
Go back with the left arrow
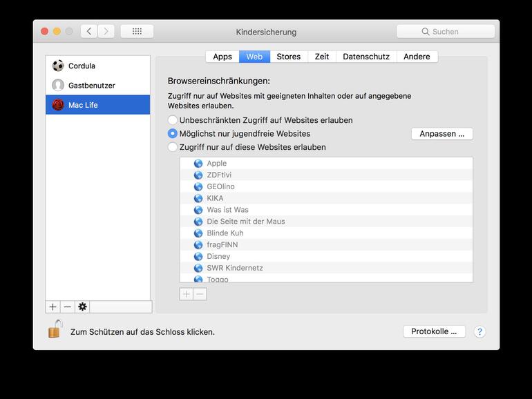pyautogui.click(x=89, y=32)
